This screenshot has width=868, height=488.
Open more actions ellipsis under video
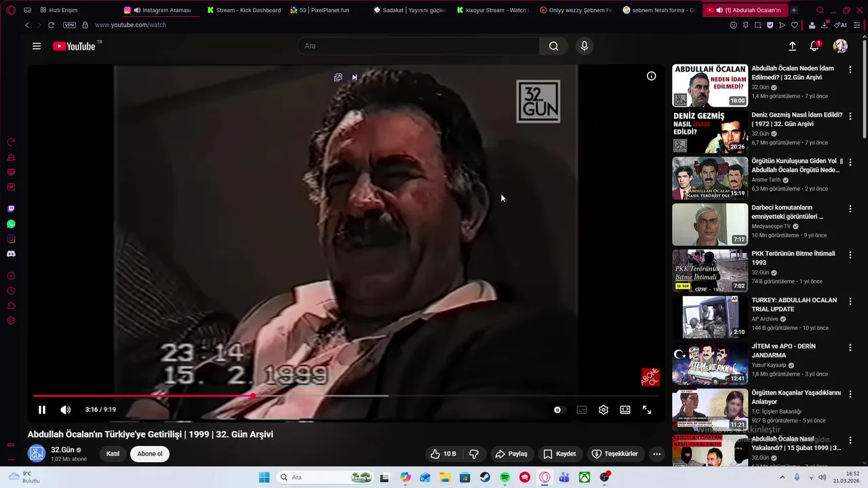656,454
